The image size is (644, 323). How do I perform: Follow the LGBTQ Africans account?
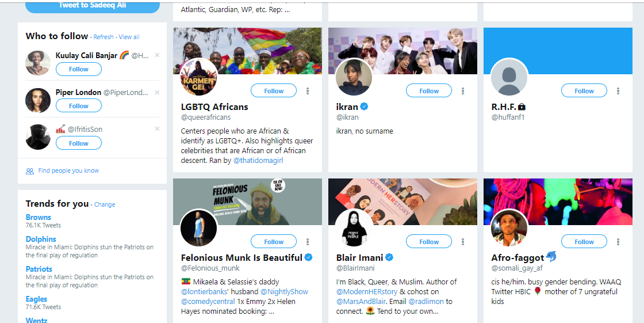pyautogui.click(x=274, y=91)
